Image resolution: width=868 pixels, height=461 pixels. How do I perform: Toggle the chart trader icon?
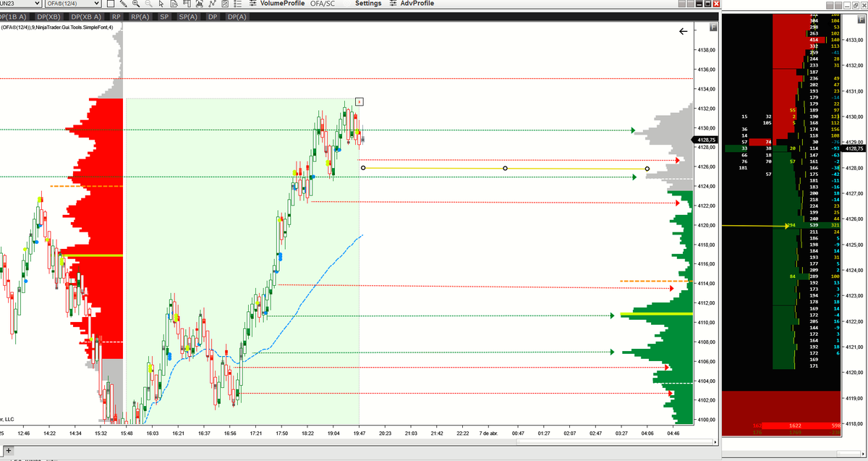point(187,4)
